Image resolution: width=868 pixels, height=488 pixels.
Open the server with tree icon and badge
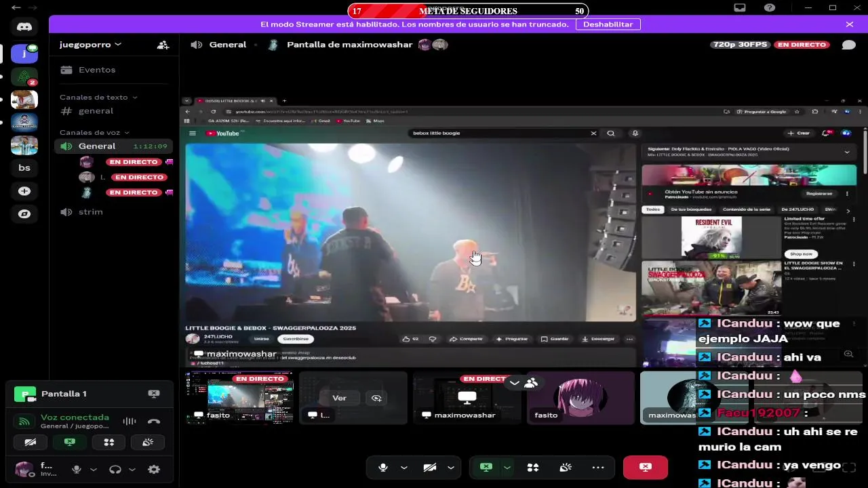click(24, 76)
